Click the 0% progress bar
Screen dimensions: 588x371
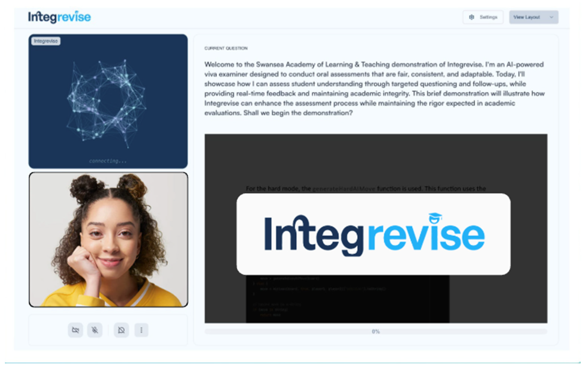(376, 331)
